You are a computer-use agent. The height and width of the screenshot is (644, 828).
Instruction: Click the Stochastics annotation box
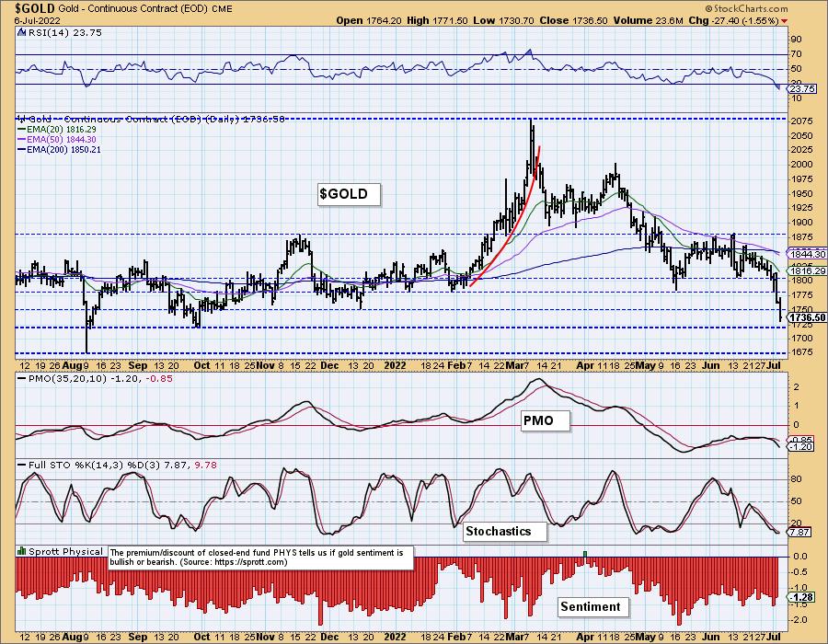(505, 531)
